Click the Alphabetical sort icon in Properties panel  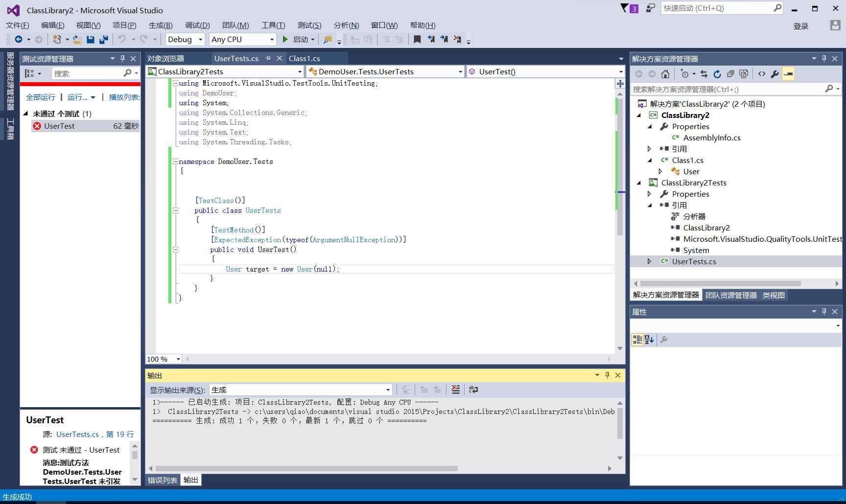pos(650,339)
